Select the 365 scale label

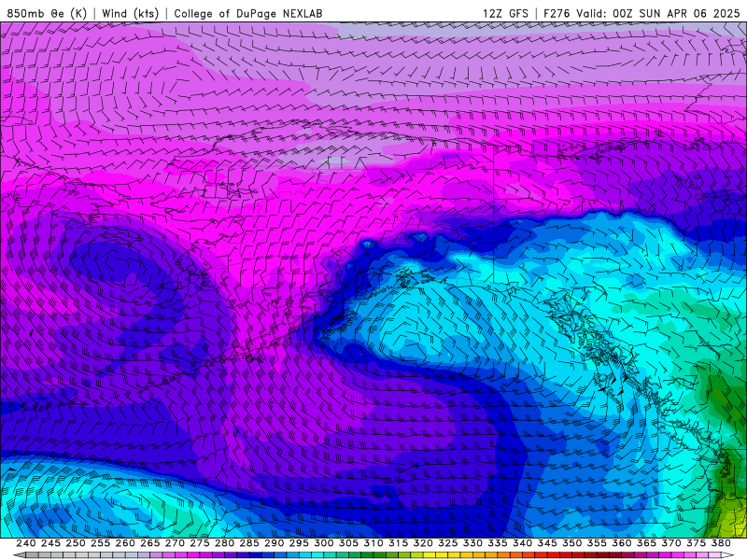tap(646, 543)
